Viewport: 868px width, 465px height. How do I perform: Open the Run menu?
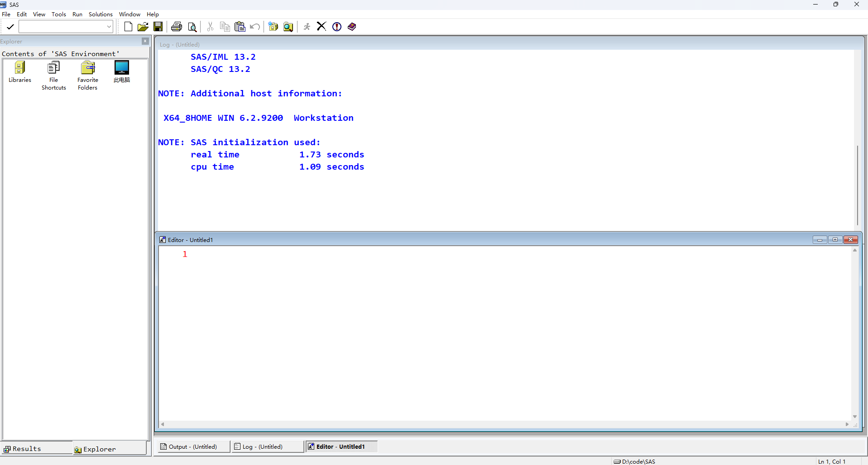pos(77,14)
